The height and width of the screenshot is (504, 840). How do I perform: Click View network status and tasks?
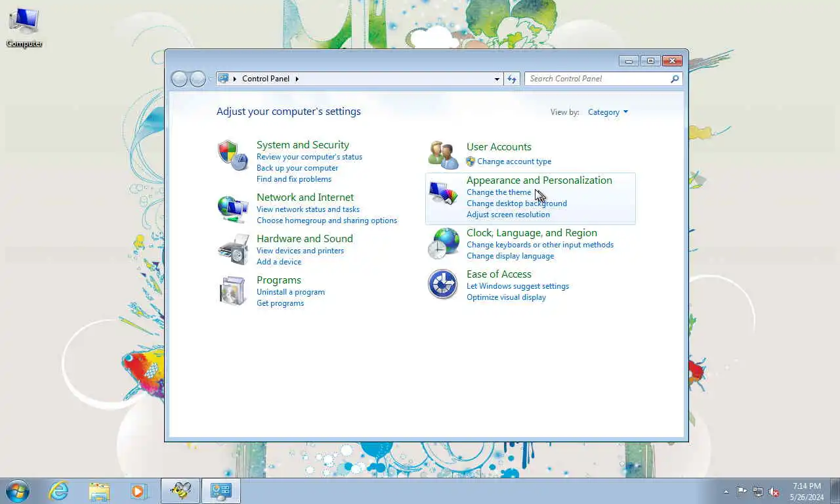[308, 209]
